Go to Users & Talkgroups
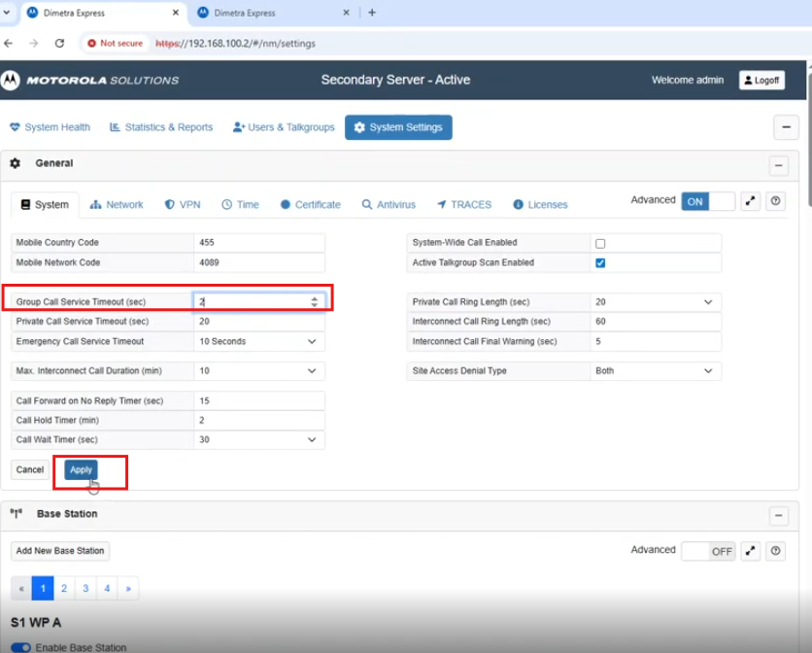Image resolution: width=812 pixels, height=653 pixels. [284, 127]
